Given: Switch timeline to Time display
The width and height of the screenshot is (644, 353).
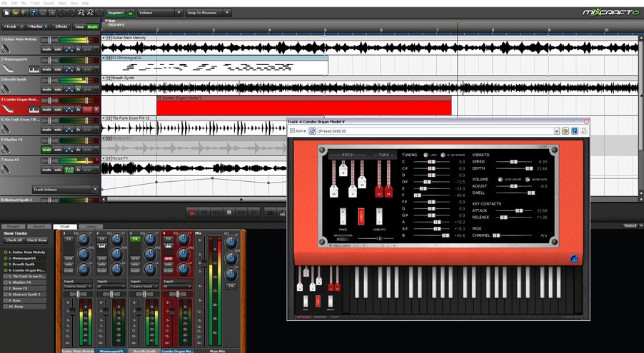Looking at the screenshot, I should [79, 26].
